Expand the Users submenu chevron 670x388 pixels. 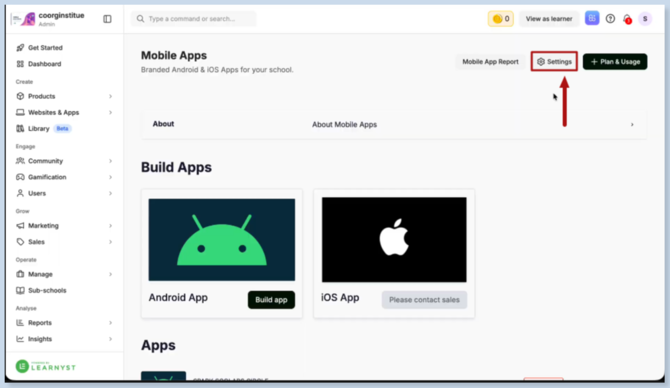click(110, 193)
